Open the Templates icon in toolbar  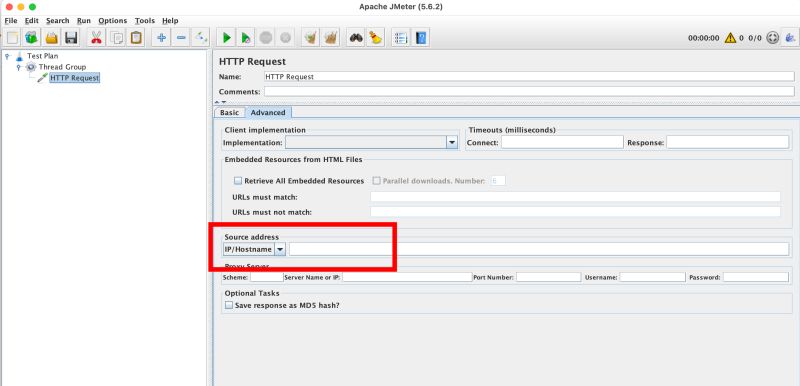[32, 38]
